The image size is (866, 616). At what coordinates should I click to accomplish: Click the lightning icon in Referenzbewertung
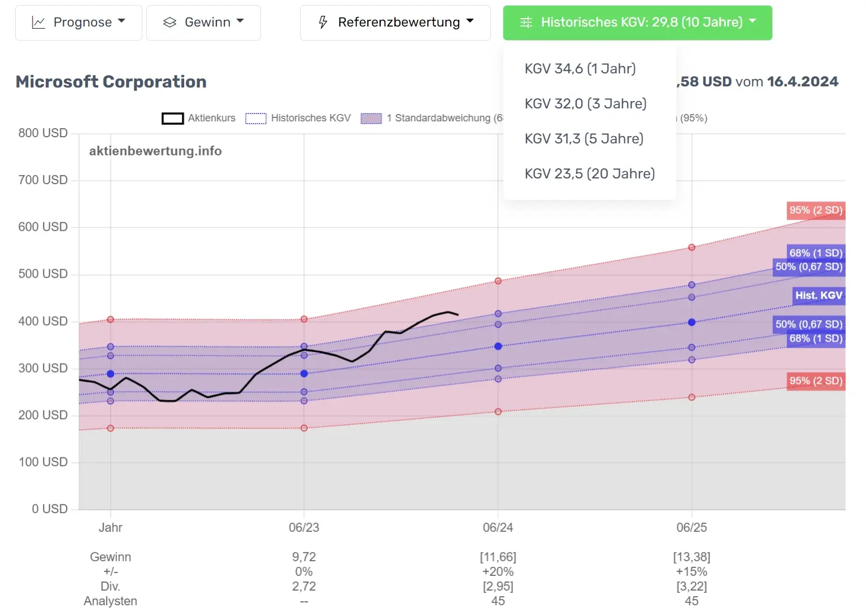323,23
